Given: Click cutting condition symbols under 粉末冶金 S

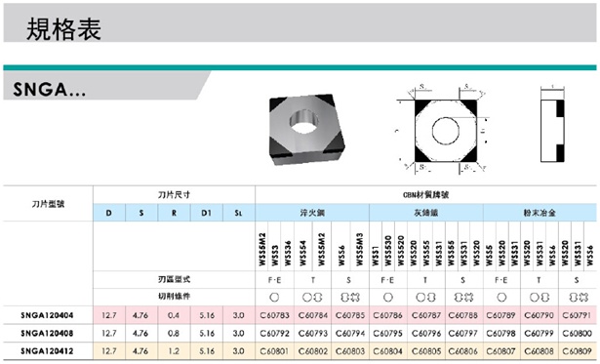Looking at the screenshot, I should tap(578, 298).
